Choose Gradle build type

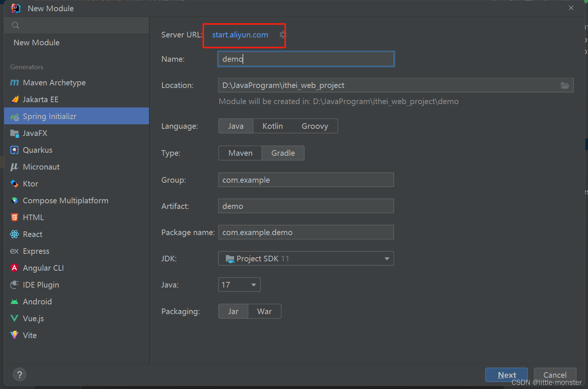coord(283,153)
